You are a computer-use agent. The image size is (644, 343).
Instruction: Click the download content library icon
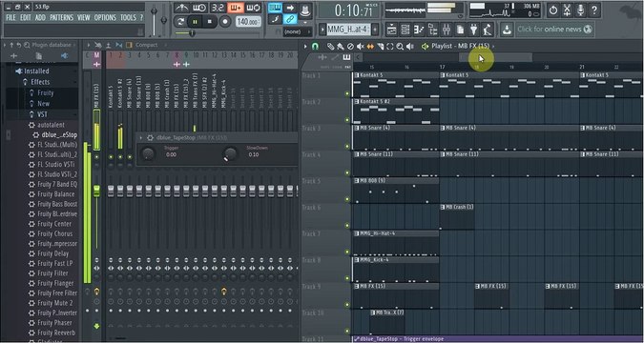507,30
